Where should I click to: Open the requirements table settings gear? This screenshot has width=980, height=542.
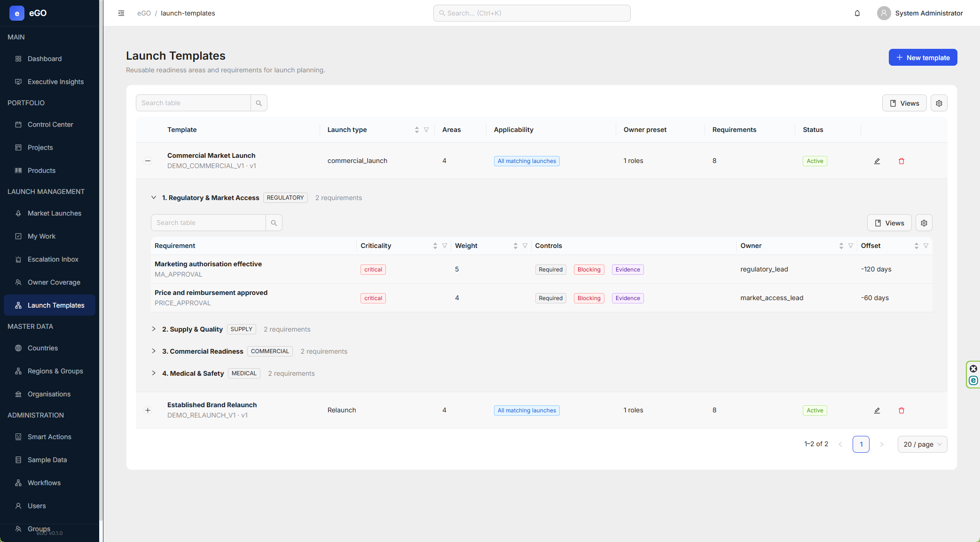pyautogui.click(x=924, y=223)
